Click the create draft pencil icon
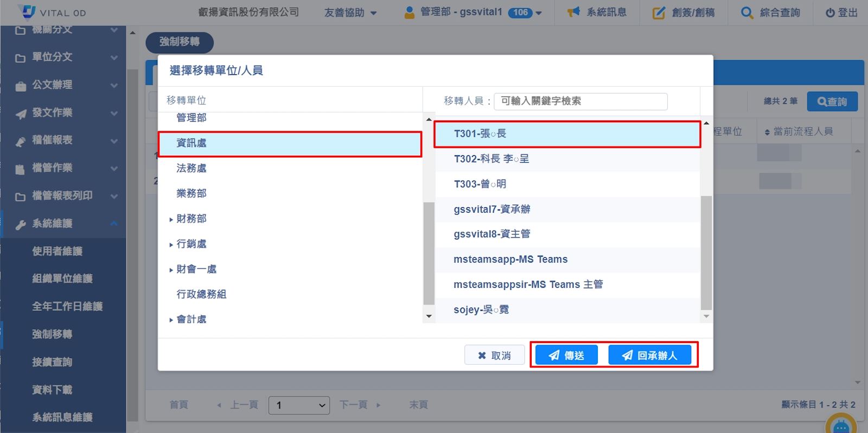This screenshot has width=868, height=433. pyautogui.click(x=658, y=12)
